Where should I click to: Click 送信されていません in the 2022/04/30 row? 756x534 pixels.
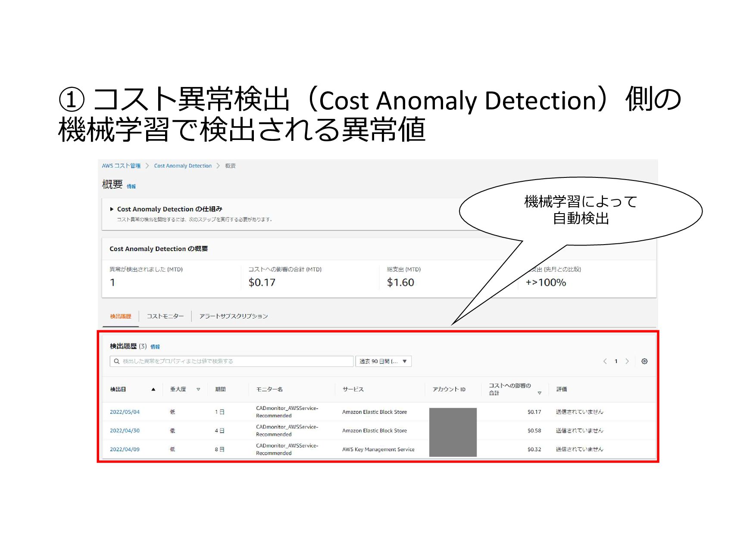coord(579,431)
